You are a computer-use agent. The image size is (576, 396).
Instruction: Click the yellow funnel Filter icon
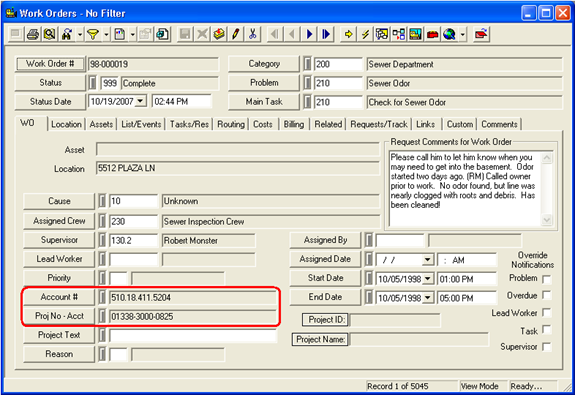pos(93,35)
